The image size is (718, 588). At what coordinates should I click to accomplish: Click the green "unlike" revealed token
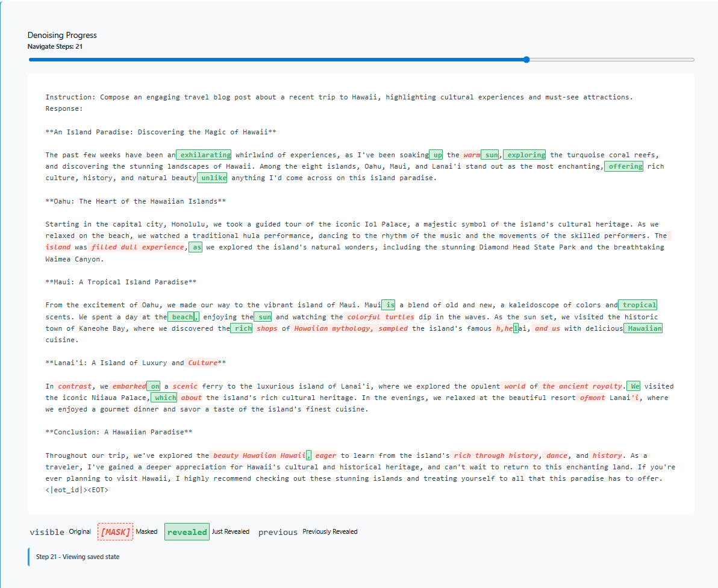coord(212,178)
